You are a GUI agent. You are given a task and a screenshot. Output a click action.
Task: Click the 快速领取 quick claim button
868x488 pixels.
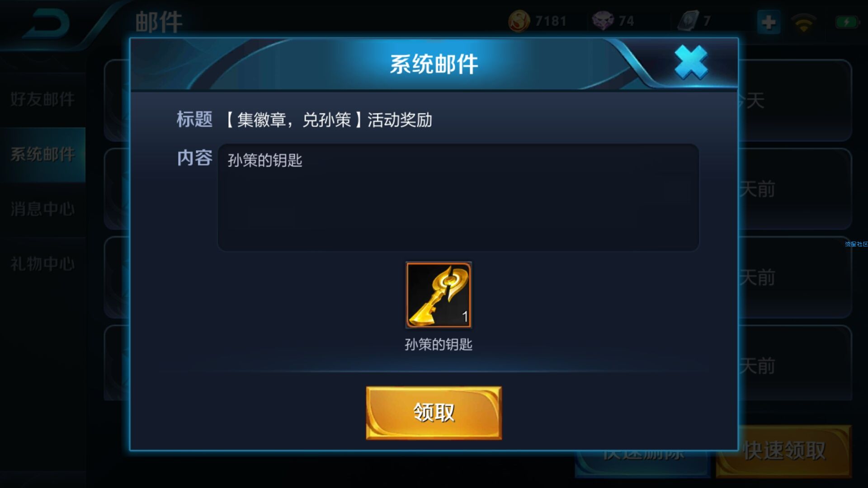(x=784, y=451)
